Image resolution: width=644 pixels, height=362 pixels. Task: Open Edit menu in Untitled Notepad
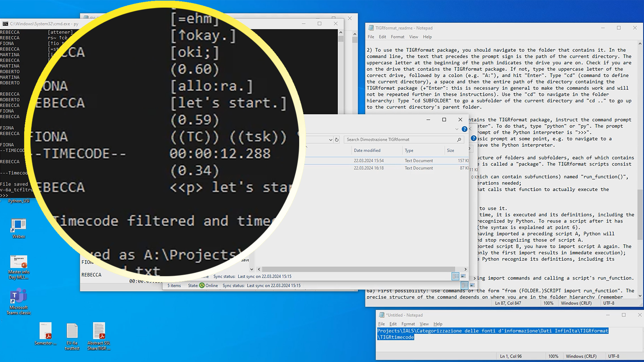click(393, 324)
